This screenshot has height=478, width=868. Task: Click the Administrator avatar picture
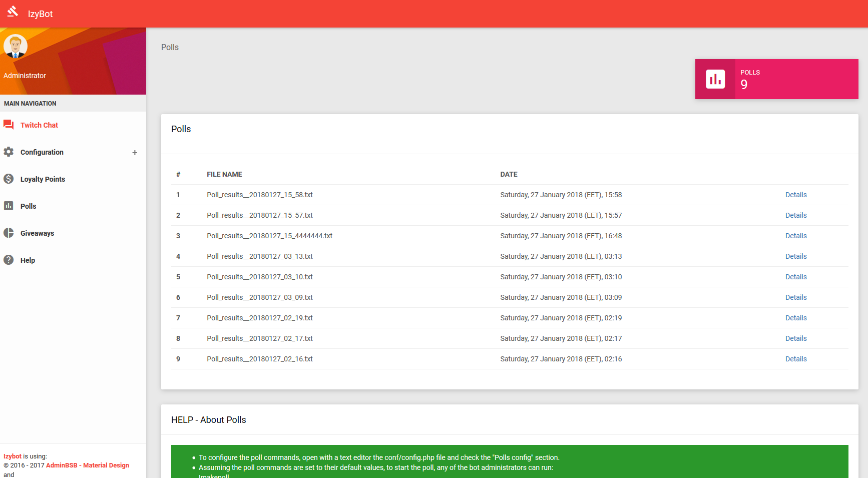(16, 47)
